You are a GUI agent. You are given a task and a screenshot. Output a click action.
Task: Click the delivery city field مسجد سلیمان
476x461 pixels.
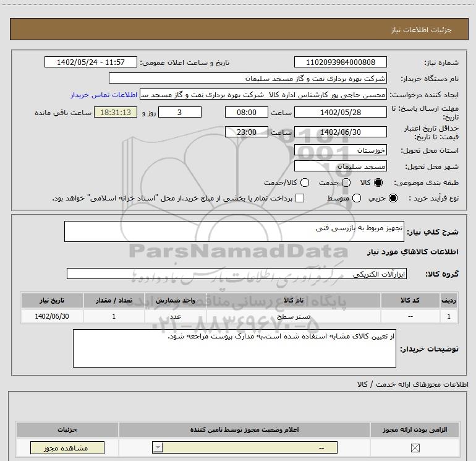click(x=340, y=166)
